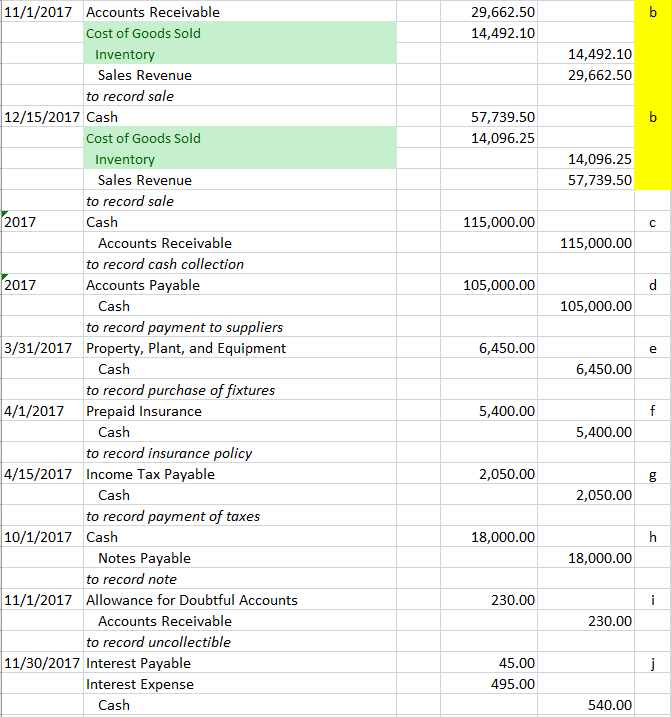Image resolution: width=671 pixels, height=717 pixels.
Task: Select the 3/31/2017 date cell
Action: pos(42,348)
